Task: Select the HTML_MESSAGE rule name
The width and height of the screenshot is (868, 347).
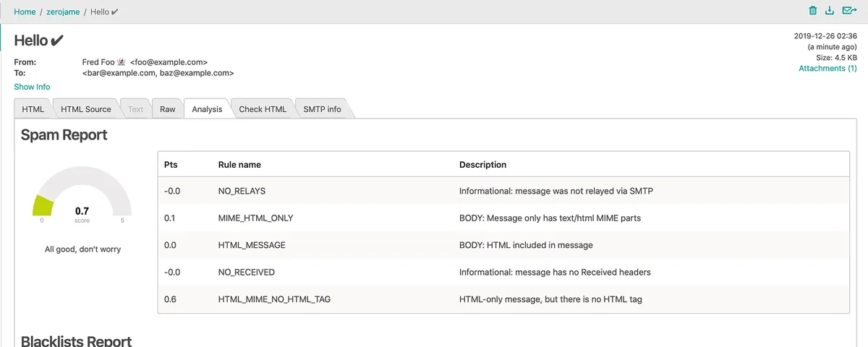Action: [252, 246]
